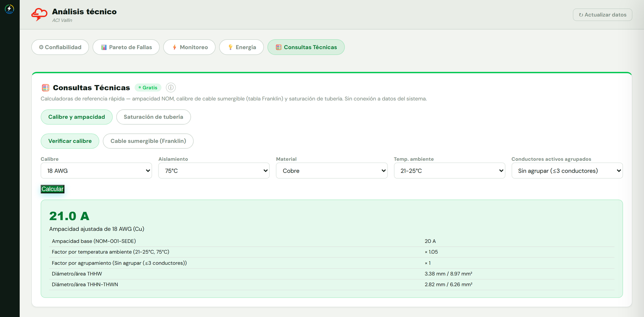
Task: Click the 20 A base ampacity value
Action: [x=430, y=241]
